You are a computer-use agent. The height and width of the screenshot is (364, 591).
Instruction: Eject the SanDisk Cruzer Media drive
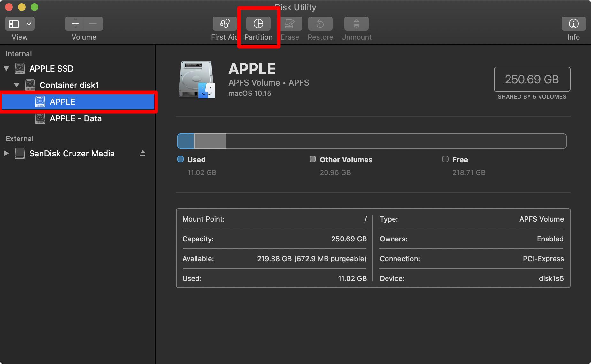click(x=142, y=153)
